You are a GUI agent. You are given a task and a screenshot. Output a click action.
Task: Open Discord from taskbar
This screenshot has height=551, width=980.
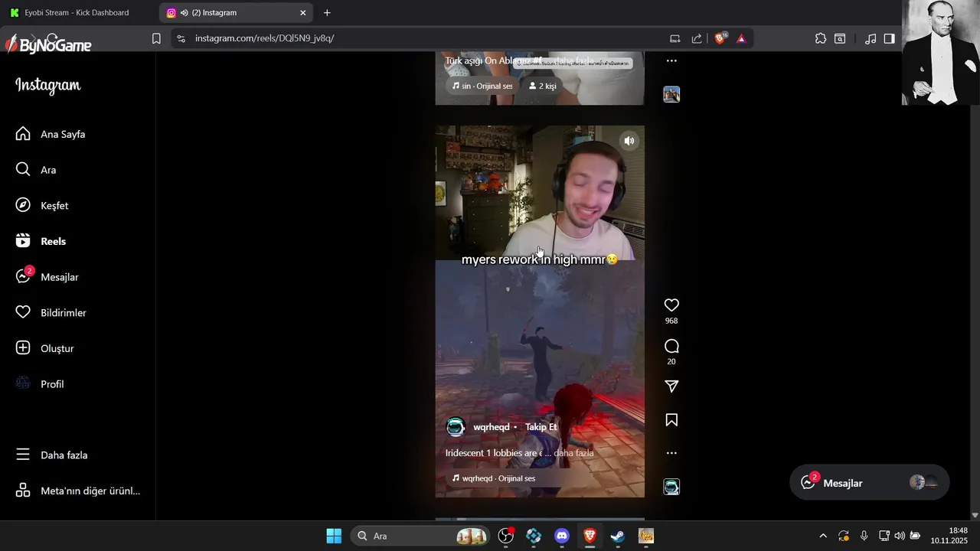coord(562,536)
